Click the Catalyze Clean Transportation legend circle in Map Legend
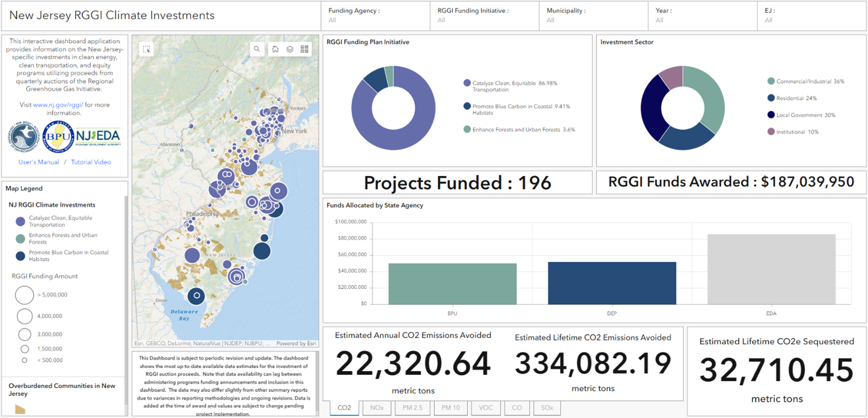The width and height of the screenshot is (868, 418). click(x=20, y=222)
